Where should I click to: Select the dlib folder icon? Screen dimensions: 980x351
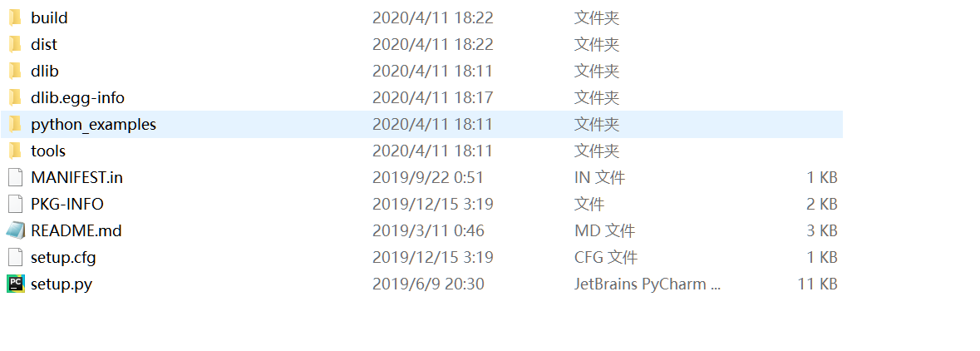click(x=16, y=72)
